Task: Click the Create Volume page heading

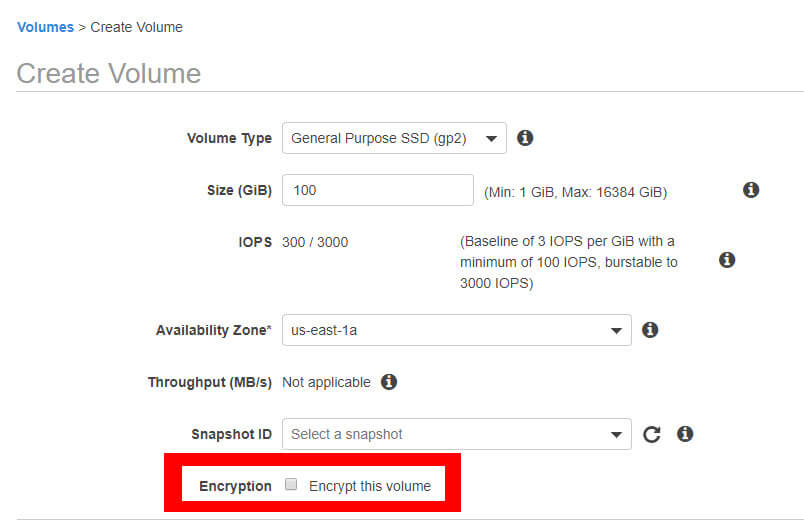Action: 109,73
